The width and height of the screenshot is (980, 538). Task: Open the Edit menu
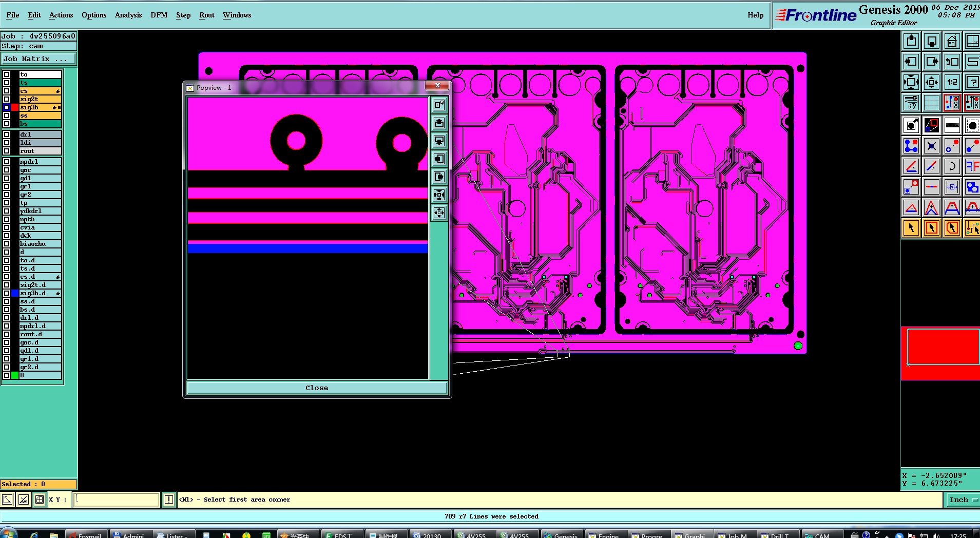point(34,15)
